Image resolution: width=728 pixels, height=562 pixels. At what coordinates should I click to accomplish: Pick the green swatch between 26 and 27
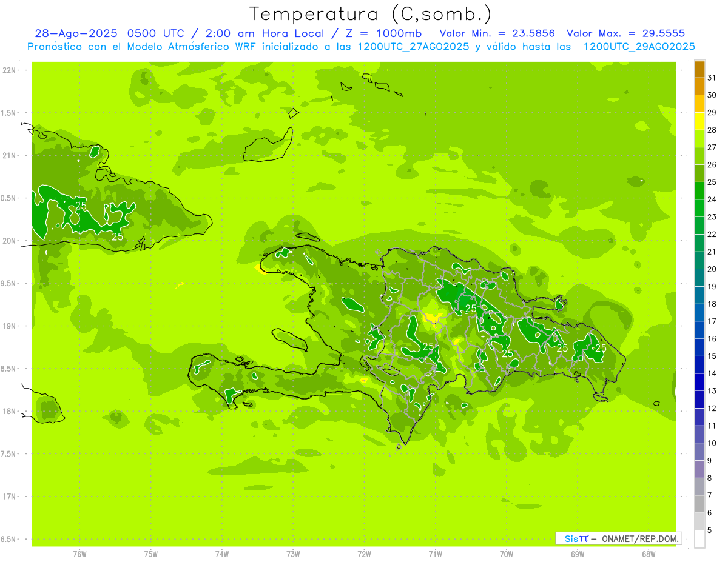(x=699, y=156)
